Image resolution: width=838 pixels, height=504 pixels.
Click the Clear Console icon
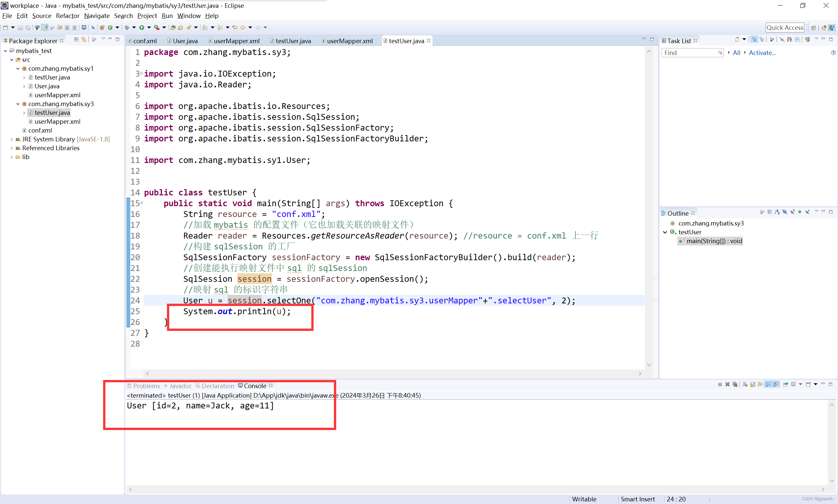click(745, 384)
